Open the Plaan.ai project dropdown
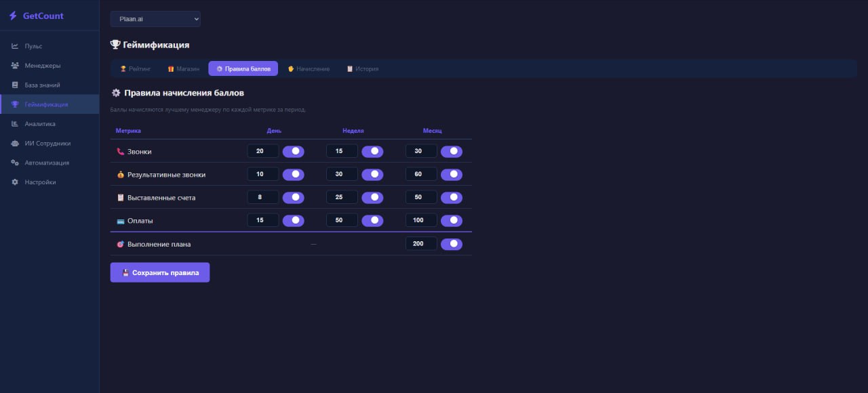Screen dimensions: 868x393 point(155,19)
